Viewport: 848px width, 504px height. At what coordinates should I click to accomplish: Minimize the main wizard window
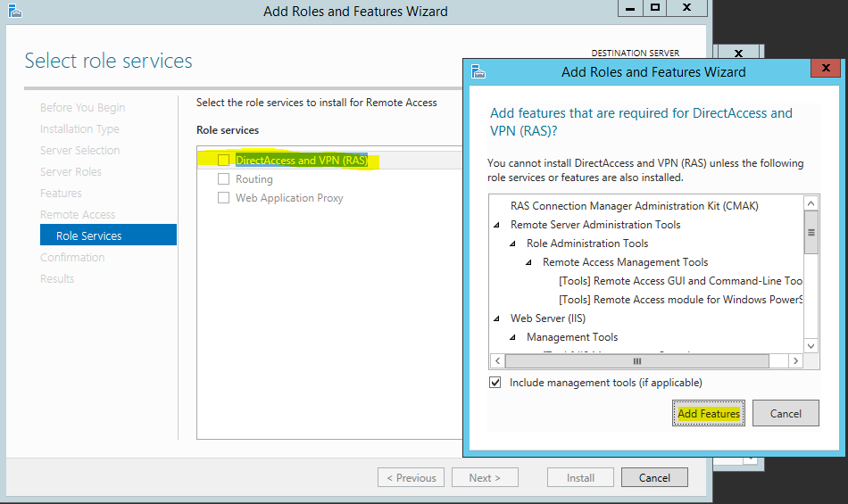point(630,7)
